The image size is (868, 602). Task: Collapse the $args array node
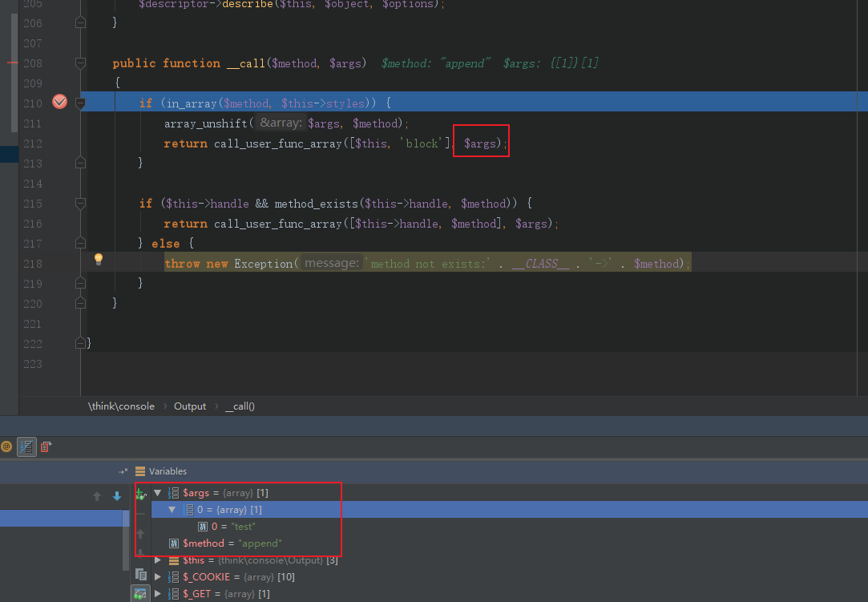[x=158, y=492]
